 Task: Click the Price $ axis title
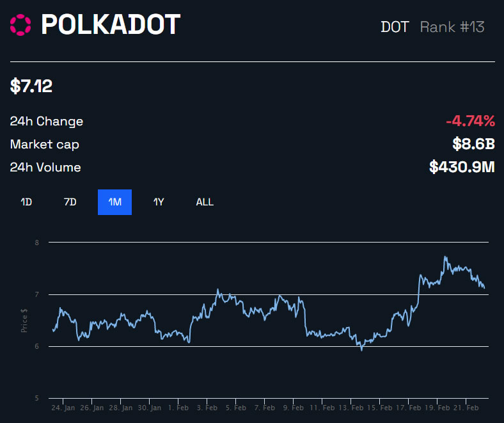click(24, 321)
